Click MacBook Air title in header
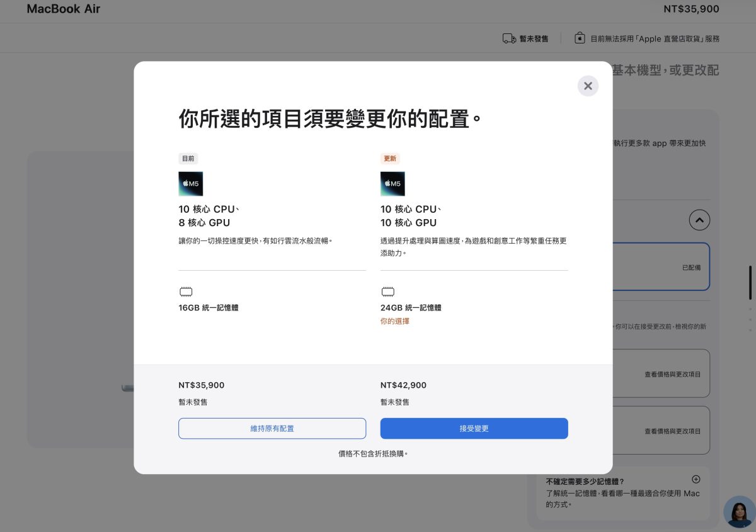This screenshot has width=756, height=532. click(x=64, y=9)
